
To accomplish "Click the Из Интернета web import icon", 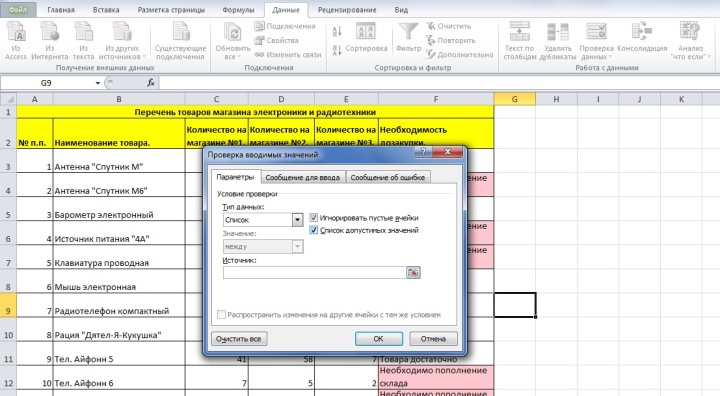I will [50, 32].
